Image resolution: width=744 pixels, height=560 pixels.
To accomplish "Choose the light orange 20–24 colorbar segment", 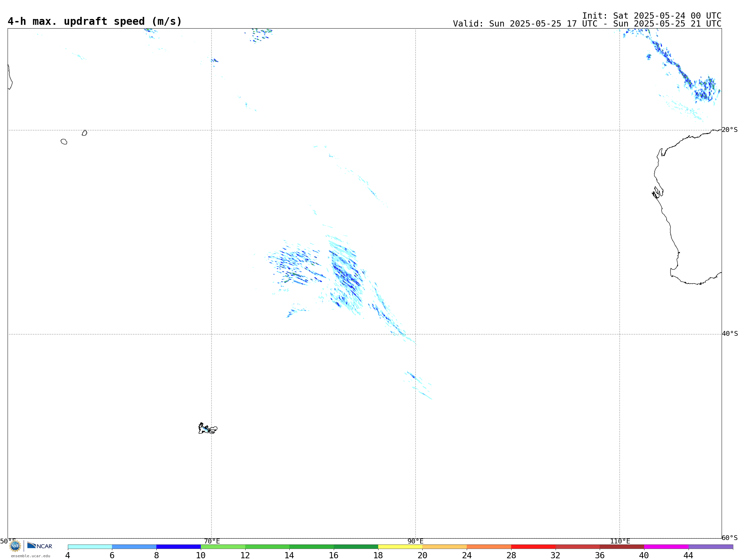I will (x=445, y=547).
